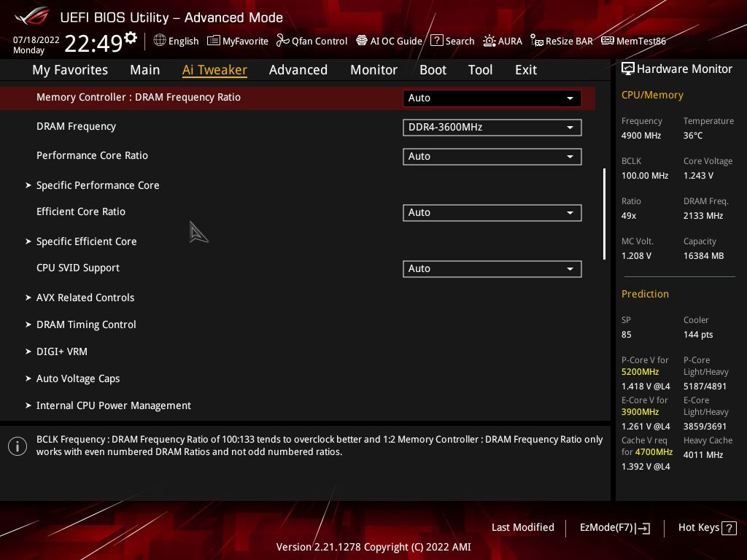The width and height of the screenshot is (747, 560).
Task: Toggle ReSize BAR icon
Action: pos(536,41)
